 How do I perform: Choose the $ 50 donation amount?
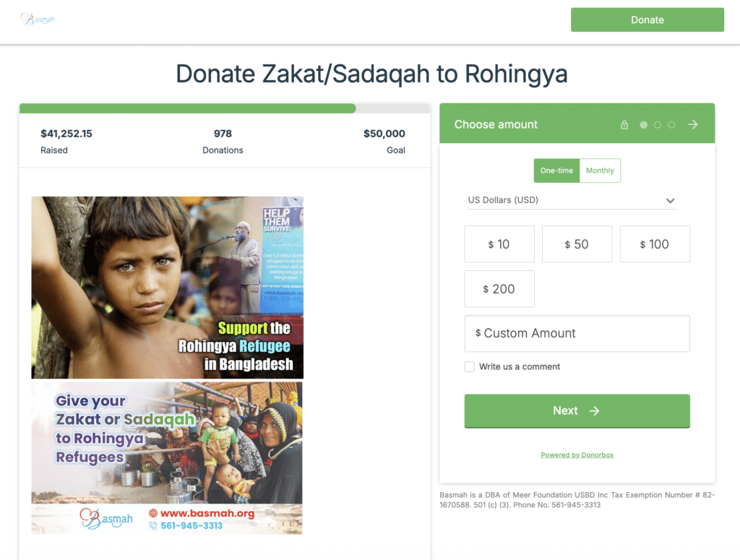tap(577, 244)
